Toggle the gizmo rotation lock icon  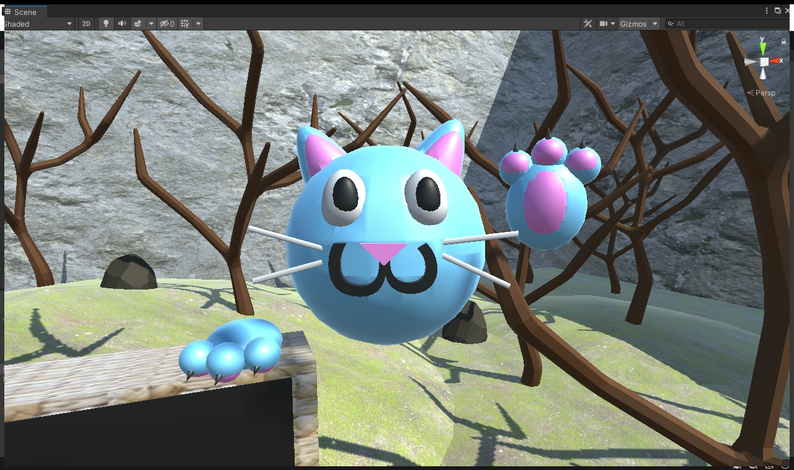[783, 42]
